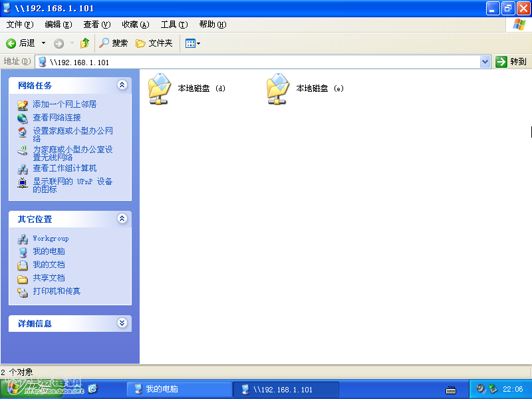The image size is (532, 399).
Task: Collapse the 网络任务 panel
Action: point(122,85)
